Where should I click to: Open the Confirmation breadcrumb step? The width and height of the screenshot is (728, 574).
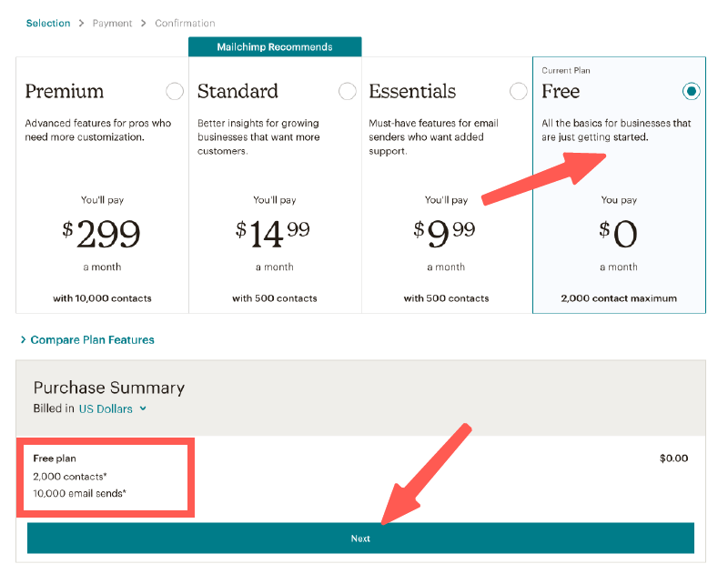(x=185, y=23)
